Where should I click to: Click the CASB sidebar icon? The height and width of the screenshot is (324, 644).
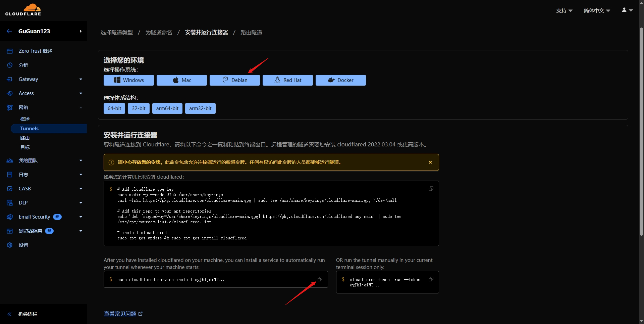tap(10, 189)
